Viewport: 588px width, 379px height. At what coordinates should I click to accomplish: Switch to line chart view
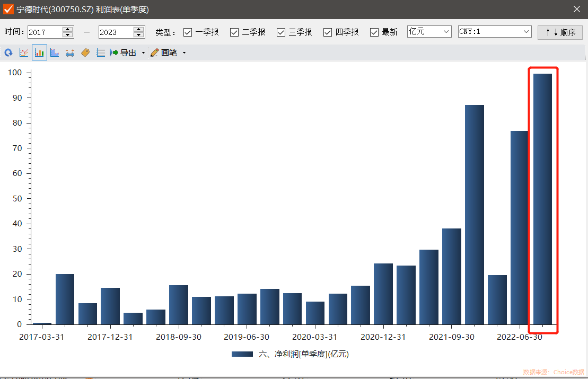[x=24, y=53]
